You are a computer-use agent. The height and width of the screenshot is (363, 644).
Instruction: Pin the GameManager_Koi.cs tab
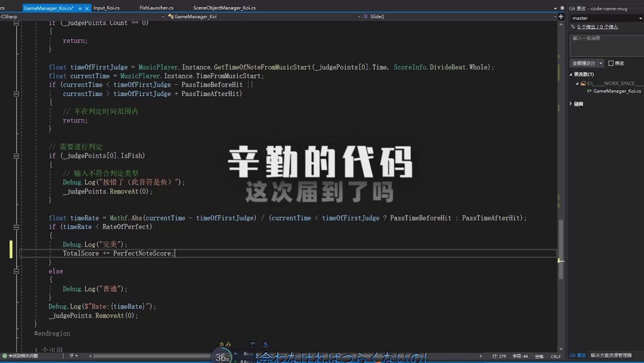pos(80,8)
